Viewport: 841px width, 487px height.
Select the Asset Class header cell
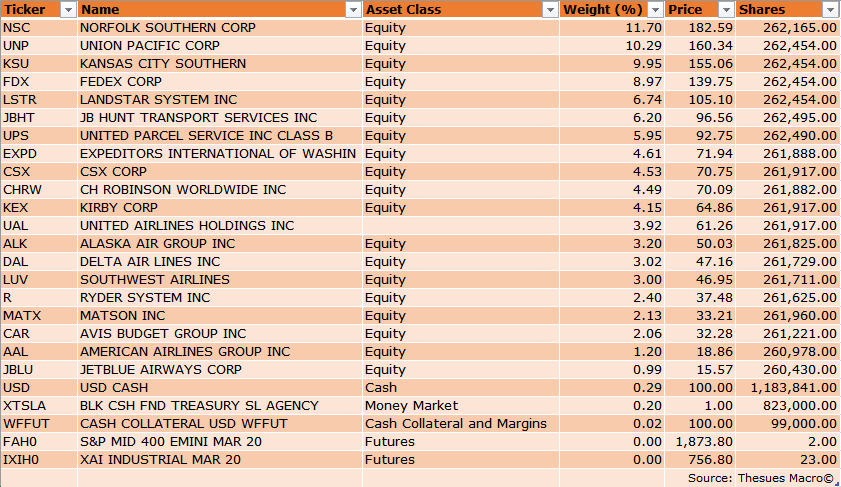coord(461,10)
